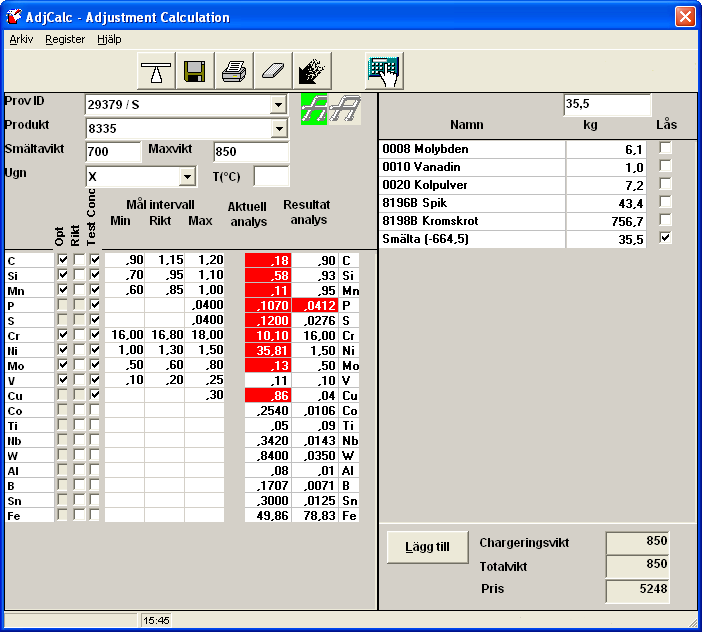The height and width of the screenshot is (632, 702).
Task: Toggle Lås checkbox for 0020 Kolpulver
Action: [665, 184]
